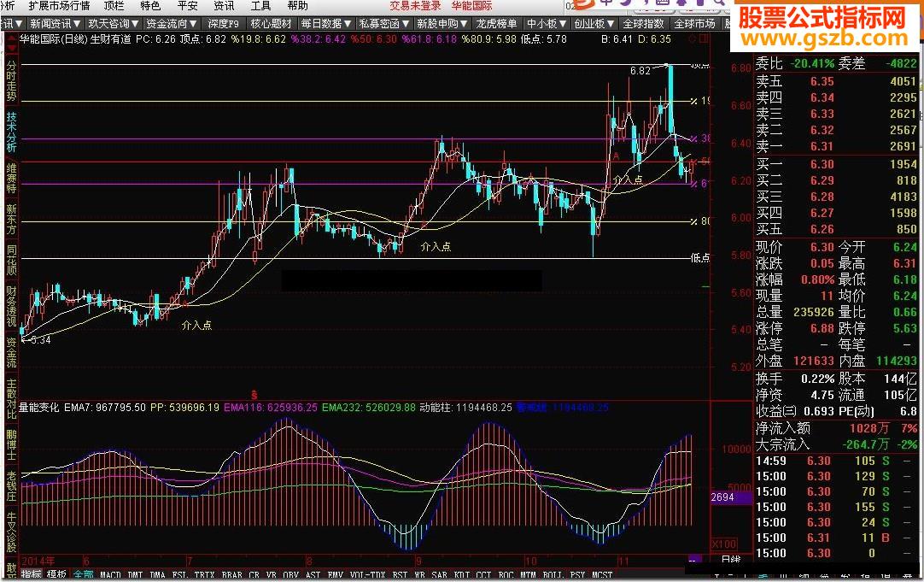Click the purple button at time axis end
This screenshot has height=582, width=924.
coord(695,559)
